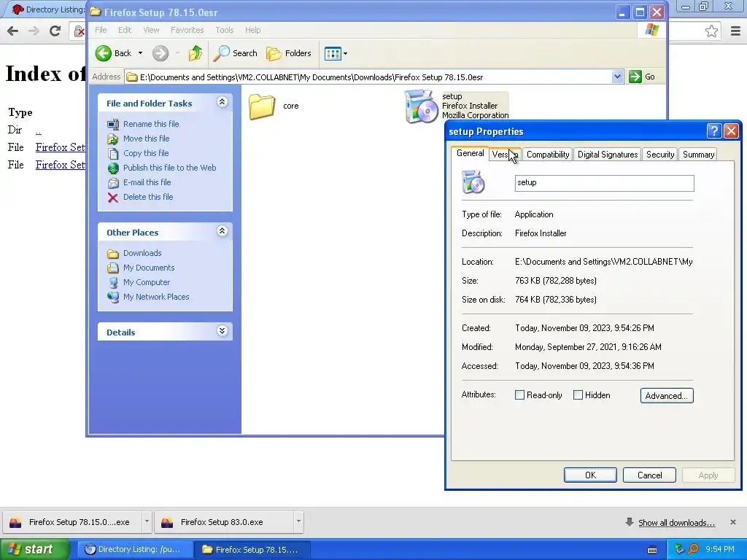This screenshot has height=560, width=747.
Task: Expand the Back button history arrow
Action: coord(141,53)
